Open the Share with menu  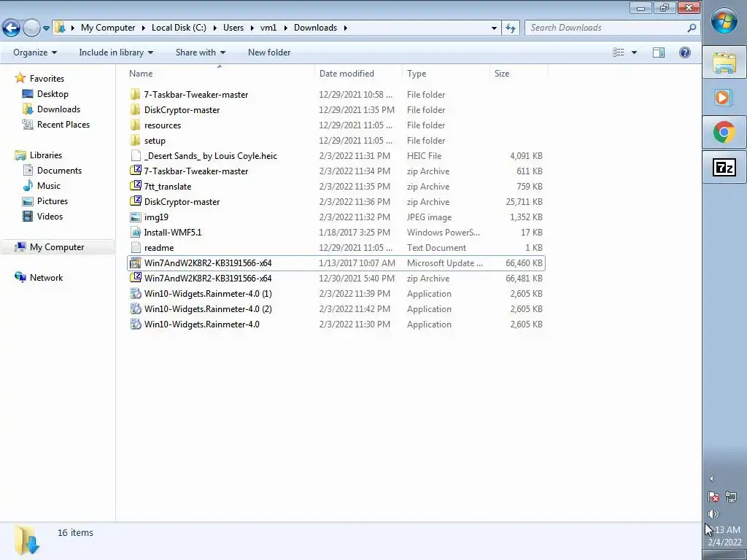click(200, 52)
